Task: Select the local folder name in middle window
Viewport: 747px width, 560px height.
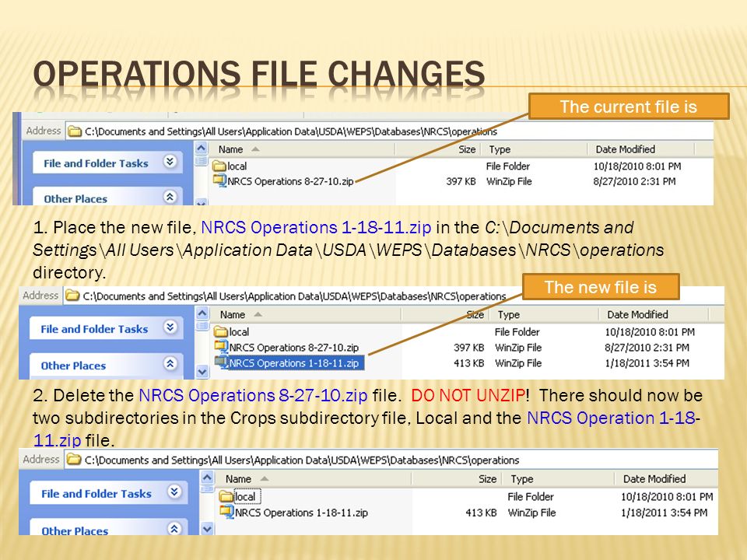Action: pos(239,332)
